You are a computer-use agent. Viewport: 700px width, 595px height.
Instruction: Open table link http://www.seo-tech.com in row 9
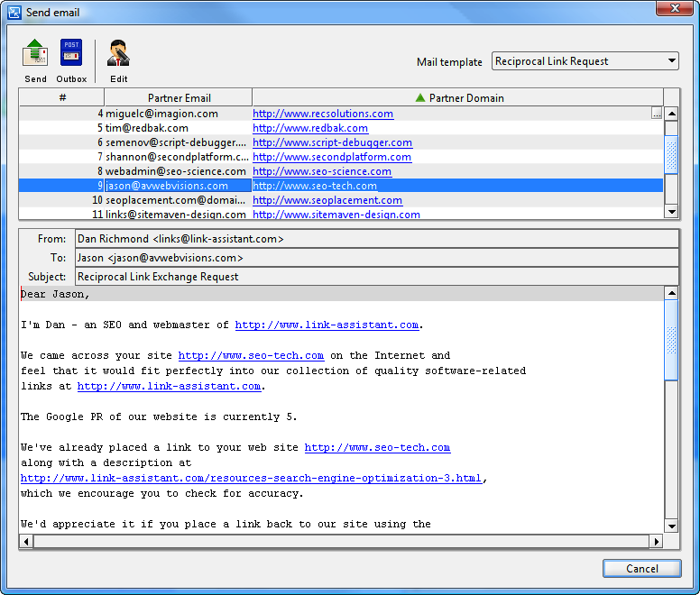315,186
